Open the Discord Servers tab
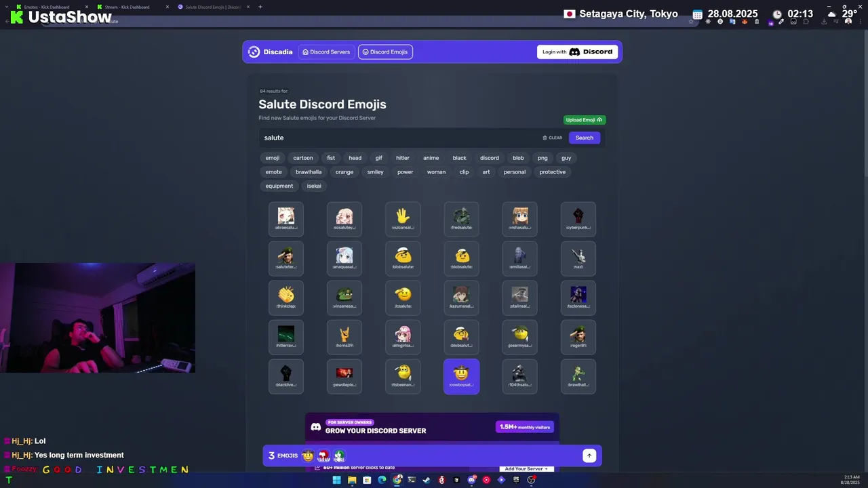868x488 pixels. (x=326, y=52)
